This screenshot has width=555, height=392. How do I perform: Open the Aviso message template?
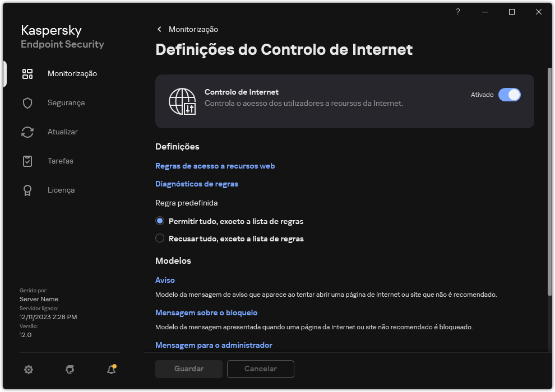[164, 280]
